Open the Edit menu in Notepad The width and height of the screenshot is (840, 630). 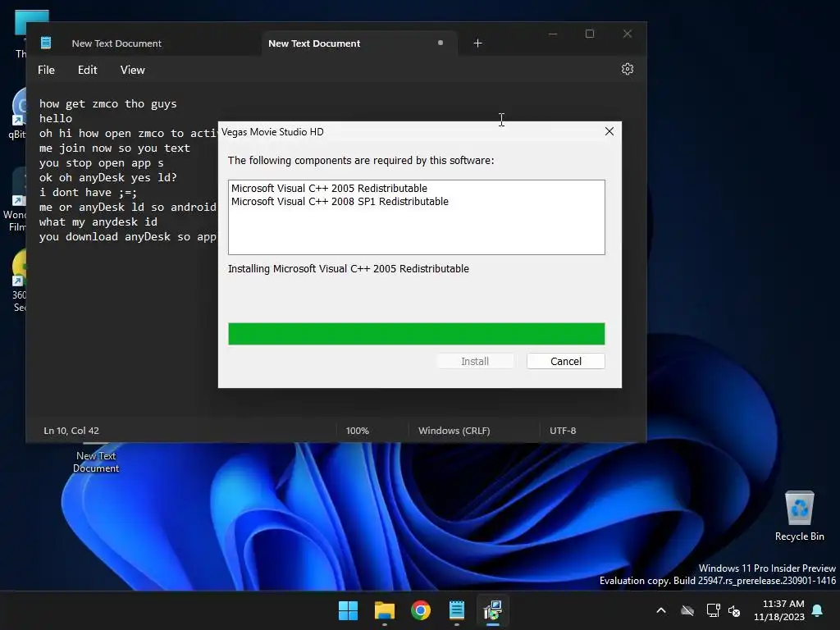(87, 71)
